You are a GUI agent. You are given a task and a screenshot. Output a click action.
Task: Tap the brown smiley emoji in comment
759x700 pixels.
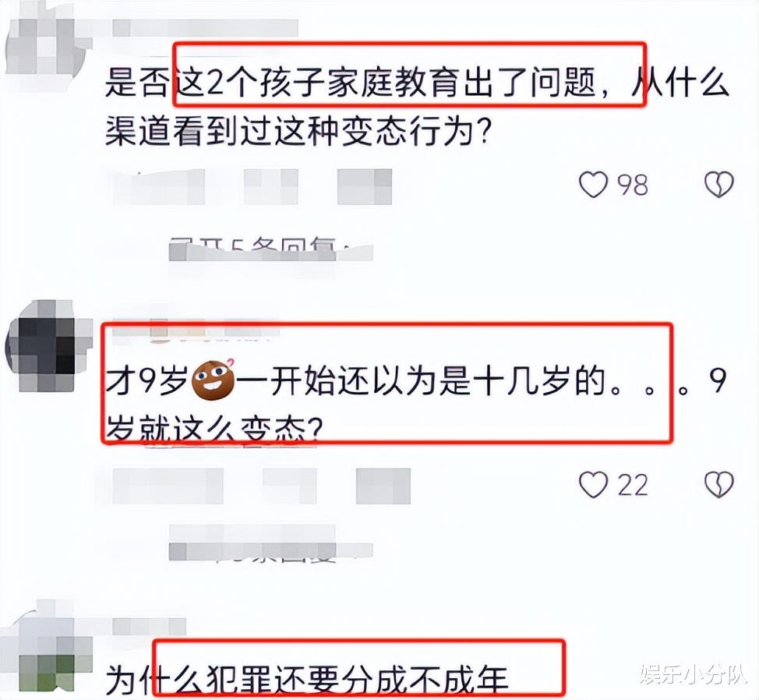pyautogui.click(x=214, y=380)
